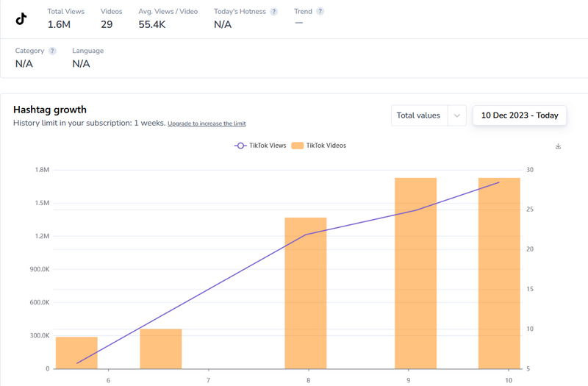
Task: Open the Category help tooltip icon
Action: click(x=52, y=51)
